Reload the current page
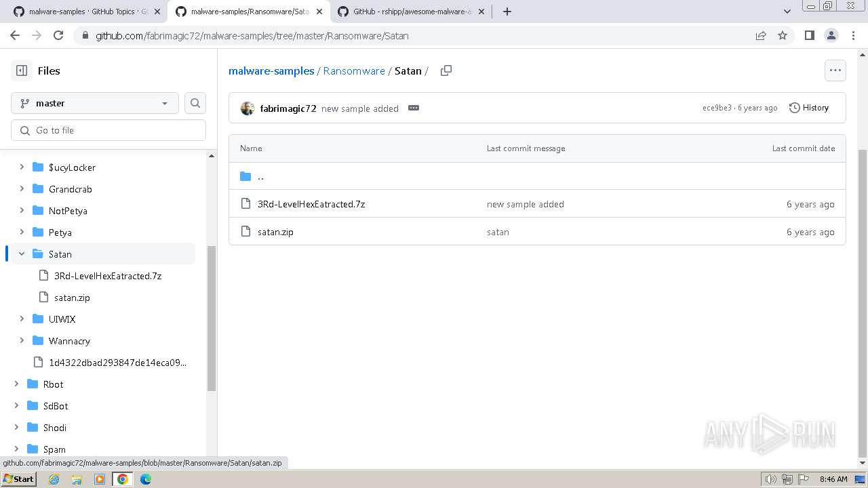 [58, 35]
